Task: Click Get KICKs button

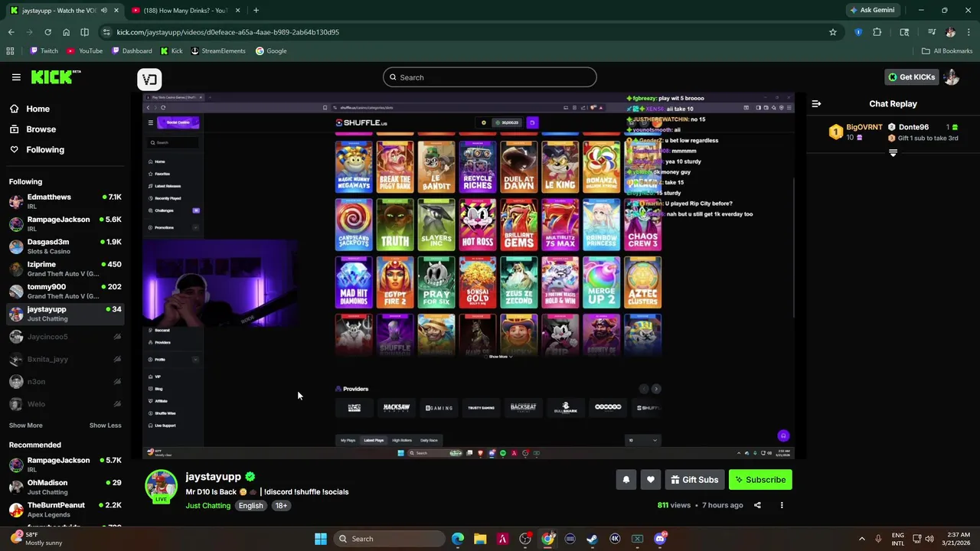Action: [911, 77]
